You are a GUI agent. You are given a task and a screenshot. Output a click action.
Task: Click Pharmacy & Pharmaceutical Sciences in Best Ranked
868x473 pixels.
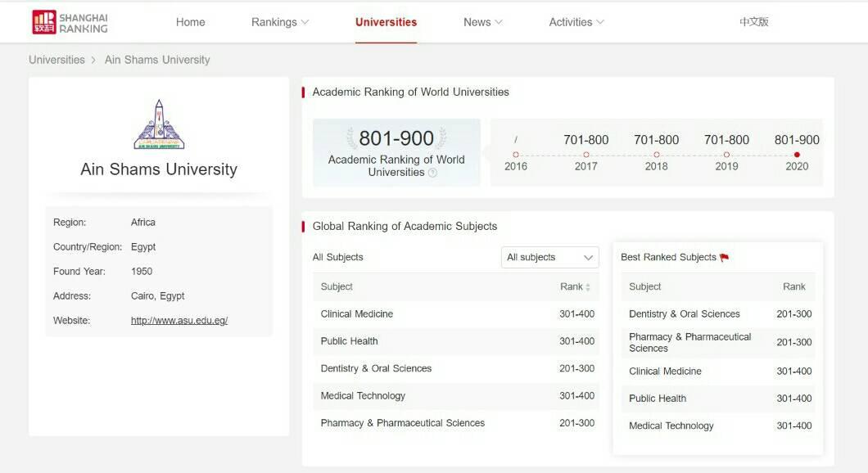point(689,342)
